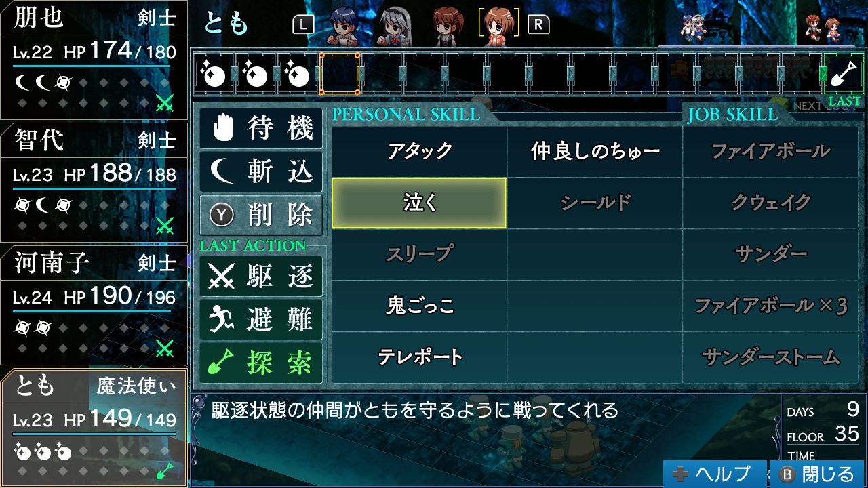Select the テレポート skill
868x488 pixels.
(419, 357)
